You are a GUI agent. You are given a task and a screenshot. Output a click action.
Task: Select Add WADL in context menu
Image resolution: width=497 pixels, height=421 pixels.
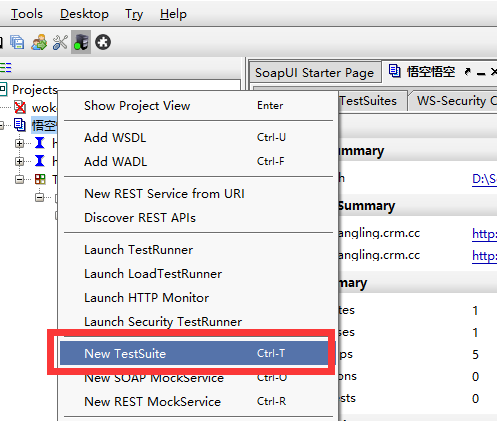coord(198,162)
